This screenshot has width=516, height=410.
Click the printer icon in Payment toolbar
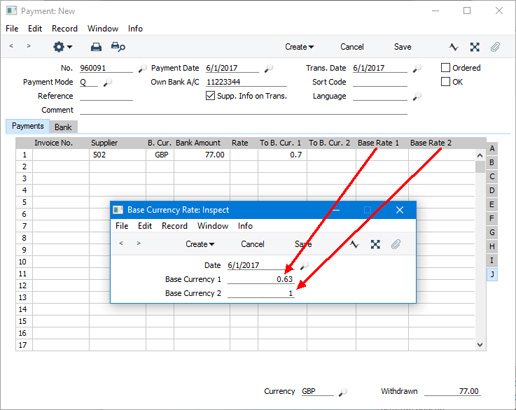pyautogui.click(x=96, y=47)
